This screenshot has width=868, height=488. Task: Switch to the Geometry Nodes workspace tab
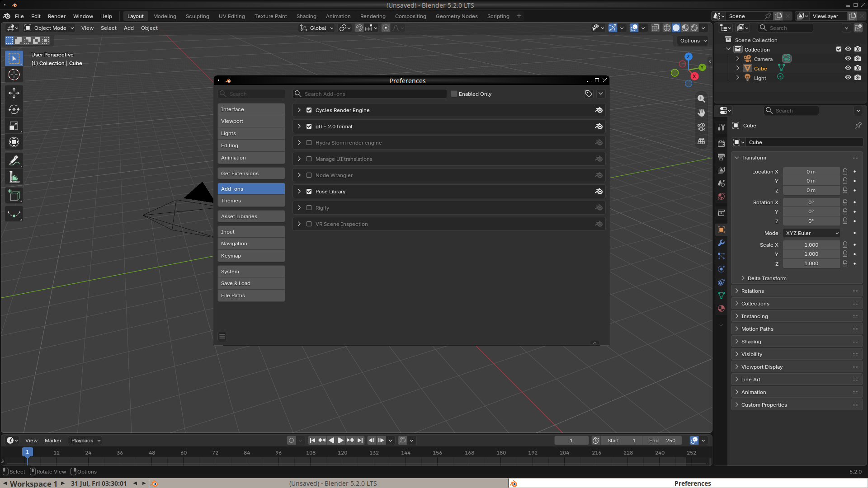point(456,16)
